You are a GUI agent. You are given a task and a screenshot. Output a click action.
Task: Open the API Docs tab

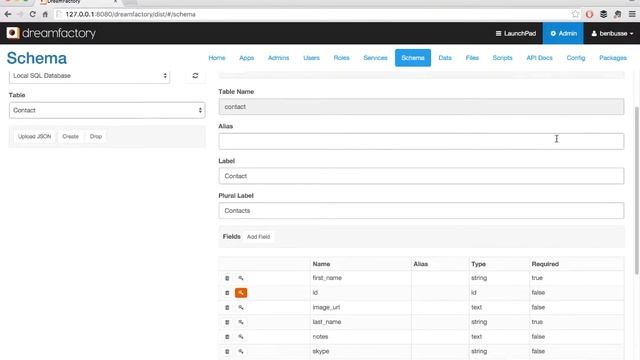tap(539, 58)
